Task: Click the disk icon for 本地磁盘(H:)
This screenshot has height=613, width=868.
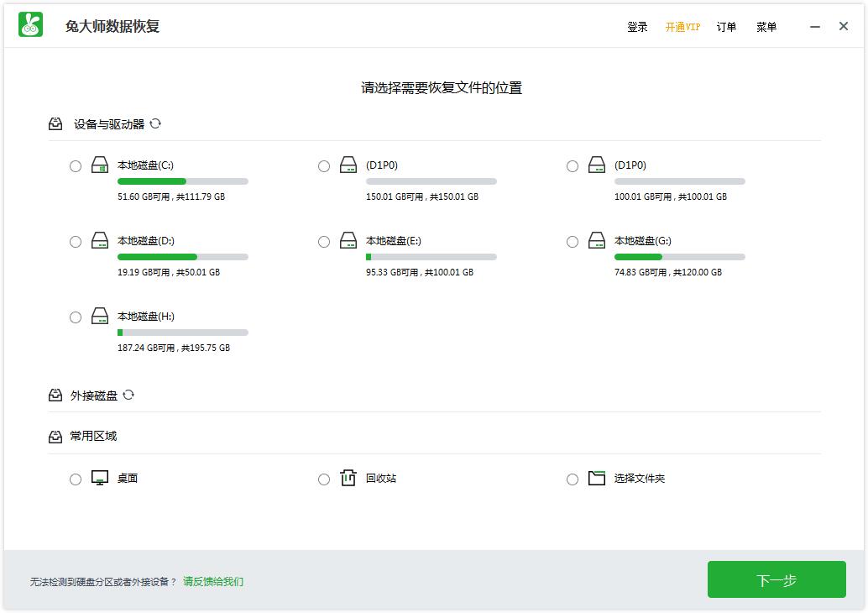Action: 100,317
